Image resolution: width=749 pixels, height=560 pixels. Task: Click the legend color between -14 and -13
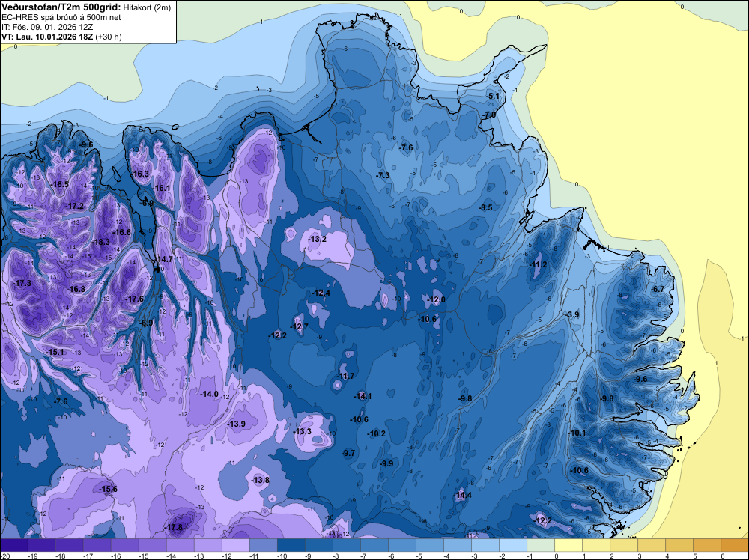(x=180, y=545)
